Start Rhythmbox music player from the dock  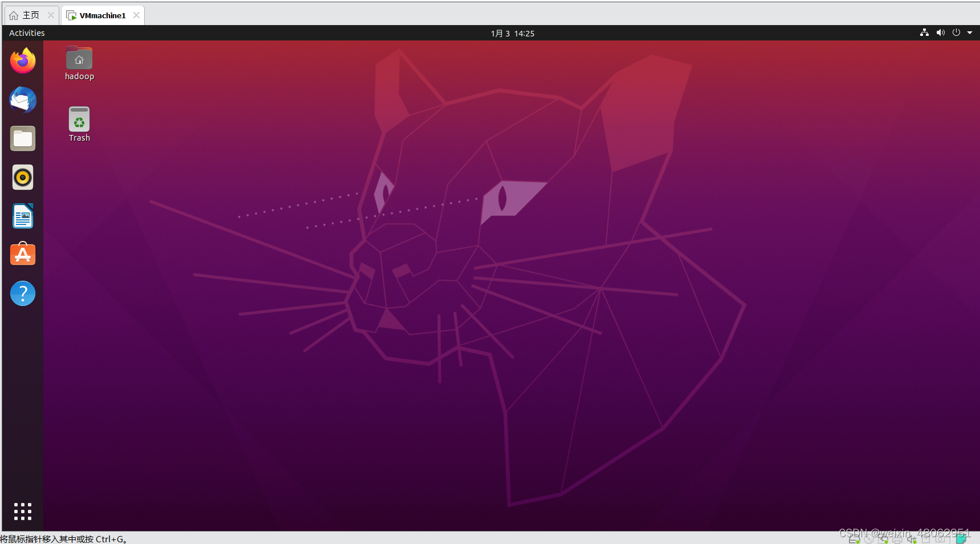[23, 177]
